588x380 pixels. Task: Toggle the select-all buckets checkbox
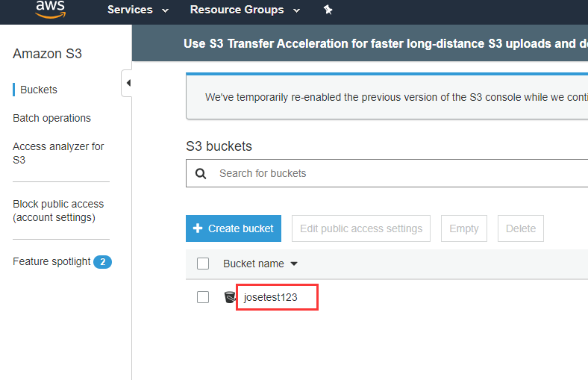203,264
